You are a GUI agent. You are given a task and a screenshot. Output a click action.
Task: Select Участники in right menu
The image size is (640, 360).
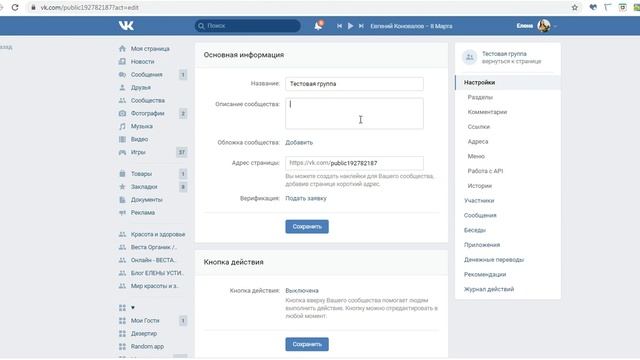479,200
